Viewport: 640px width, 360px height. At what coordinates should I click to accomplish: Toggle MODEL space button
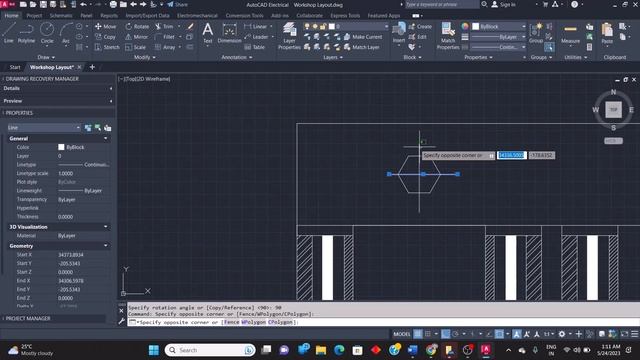(x=402, y=334)
